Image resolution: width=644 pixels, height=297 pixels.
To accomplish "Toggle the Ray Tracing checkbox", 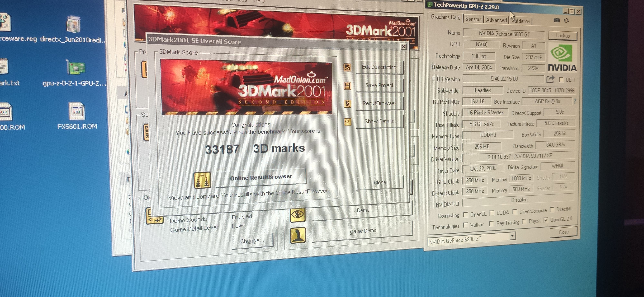I will [491, 224].
